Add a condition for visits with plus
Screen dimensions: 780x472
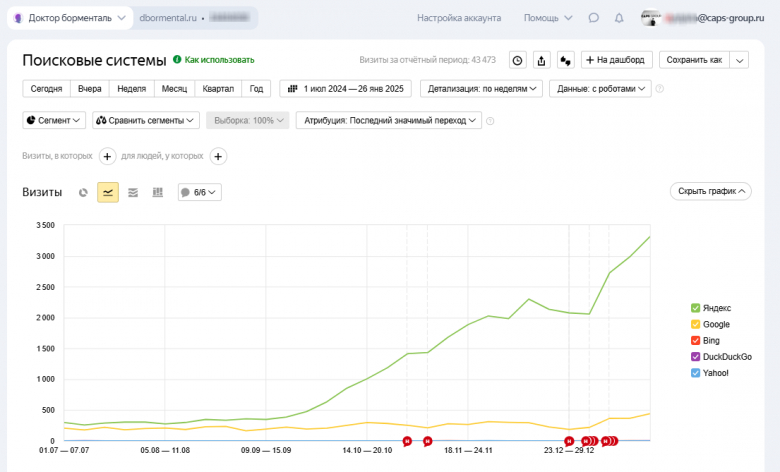click(108, 156)
